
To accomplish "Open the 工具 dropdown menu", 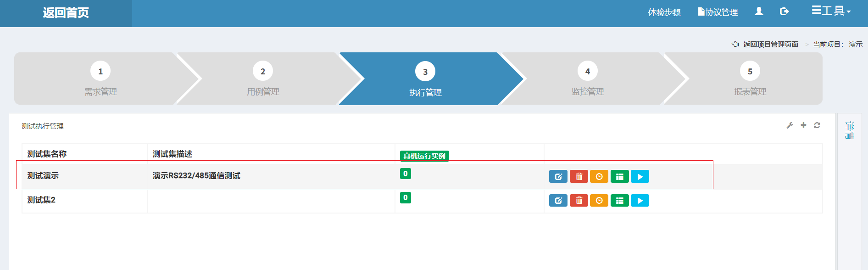I will pos(831,11).
